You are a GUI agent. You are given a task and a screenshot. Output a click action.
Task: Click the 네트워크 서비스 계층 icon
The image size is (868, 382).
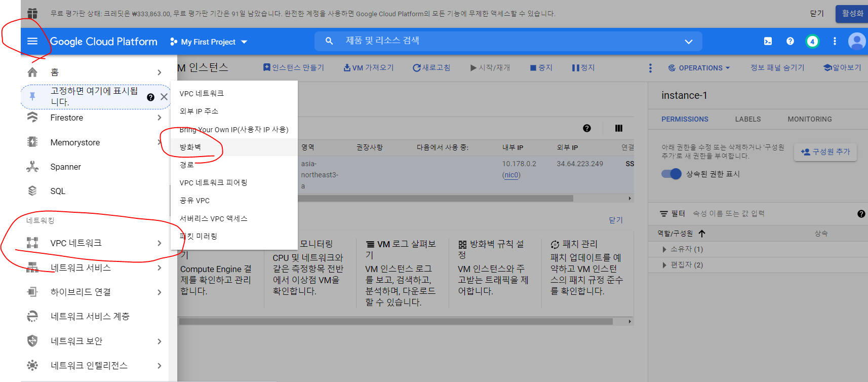click(32, 316)
